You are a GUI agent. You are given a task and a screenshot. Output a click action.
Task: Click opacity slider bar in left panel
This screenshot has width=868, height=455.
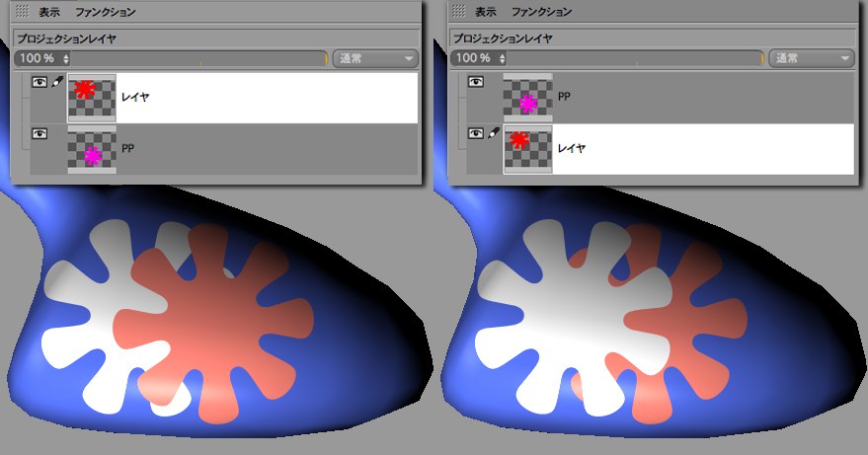199,58
